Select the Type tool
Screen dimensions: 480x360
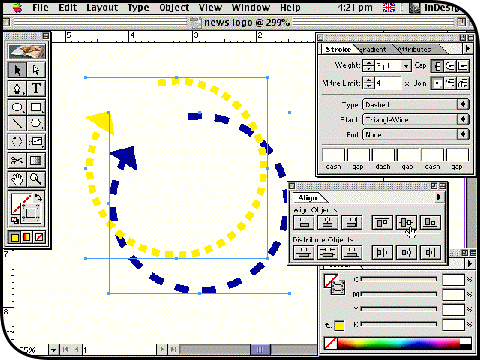pyautogui.click(x=36, y=89)
